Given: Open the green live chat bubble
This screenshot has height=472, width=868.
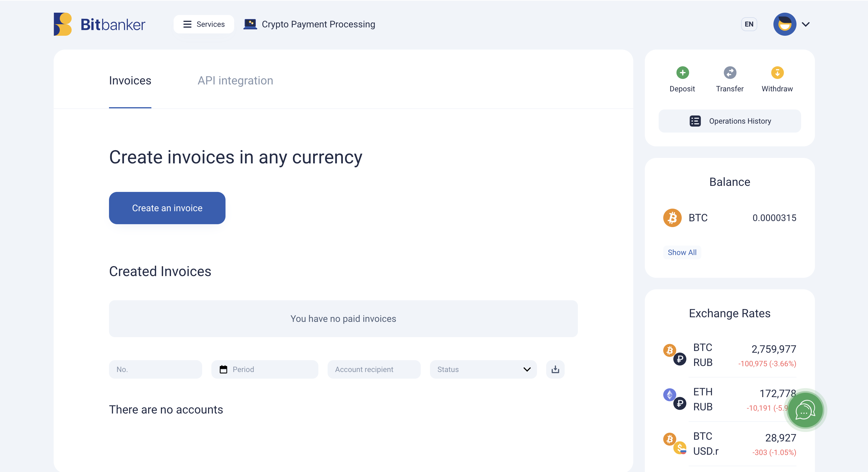Looking at the screenshot, I should [x=805, y=410].
